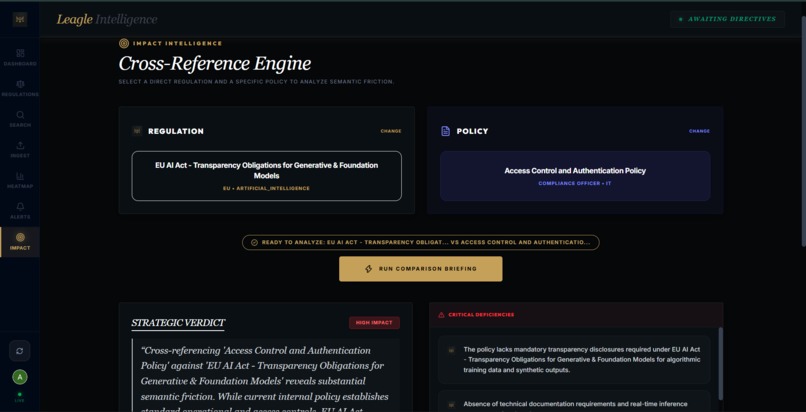Screen dimensions: 806x412
Task: Click the lightning icon on Run button
Action: click(368, 269)
